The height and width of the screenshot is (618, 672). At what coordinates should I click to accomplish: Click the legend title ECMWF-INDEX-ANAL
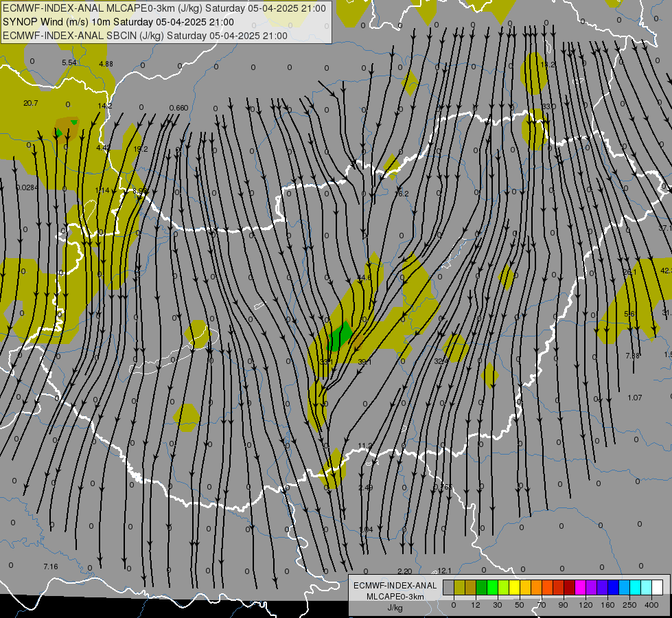tap(395, 586)
